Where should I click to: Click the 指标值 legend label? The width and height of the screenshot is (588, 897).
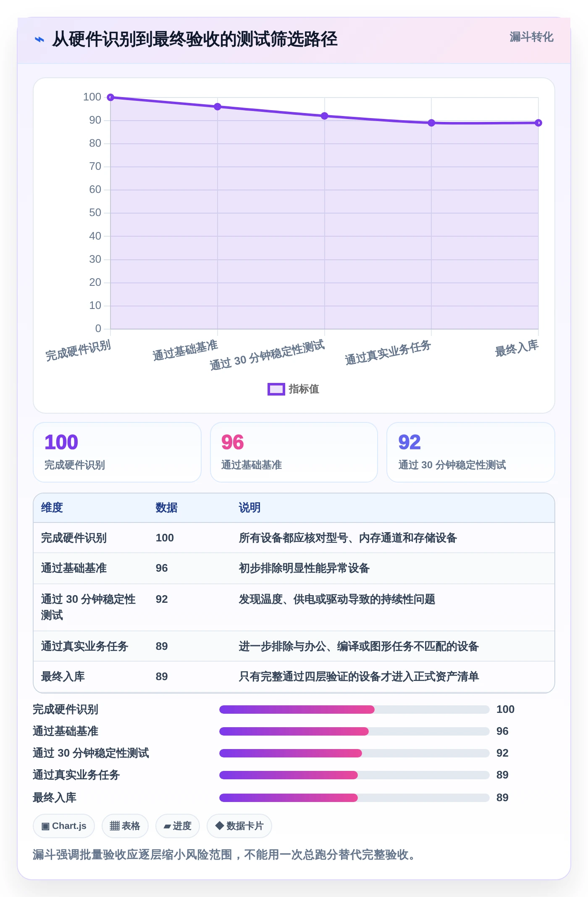click(x=304, y=389)
